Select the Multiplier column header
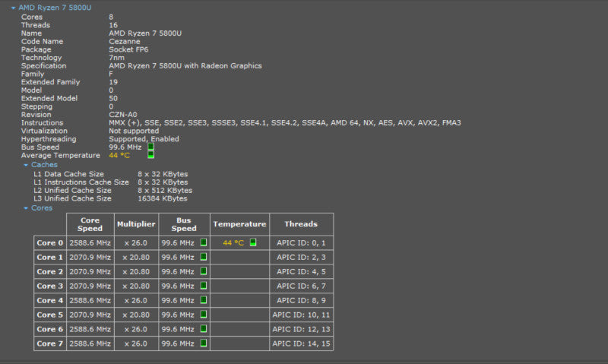Screen dimensions: 608x364 click(x=136, y=224)
